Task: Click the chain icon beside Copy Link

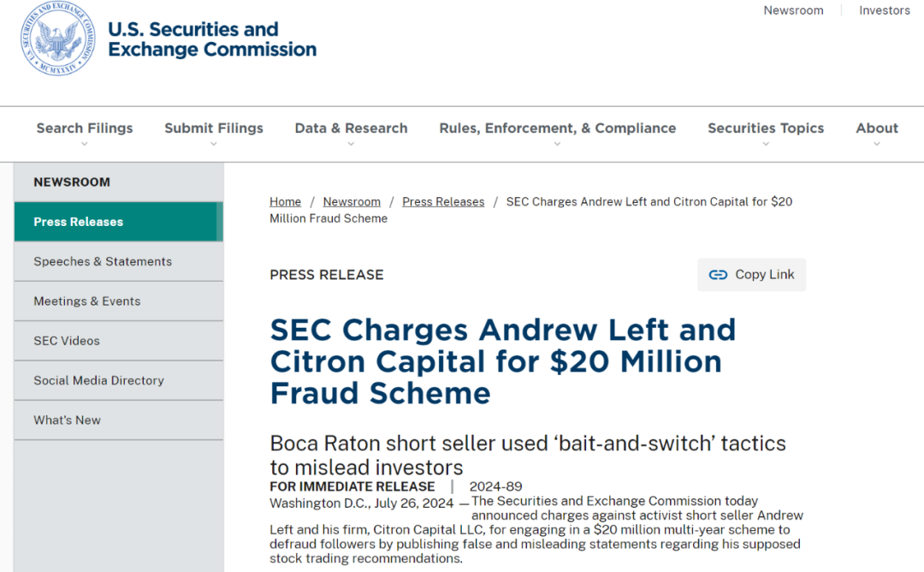Action: [x=719, y=275]
